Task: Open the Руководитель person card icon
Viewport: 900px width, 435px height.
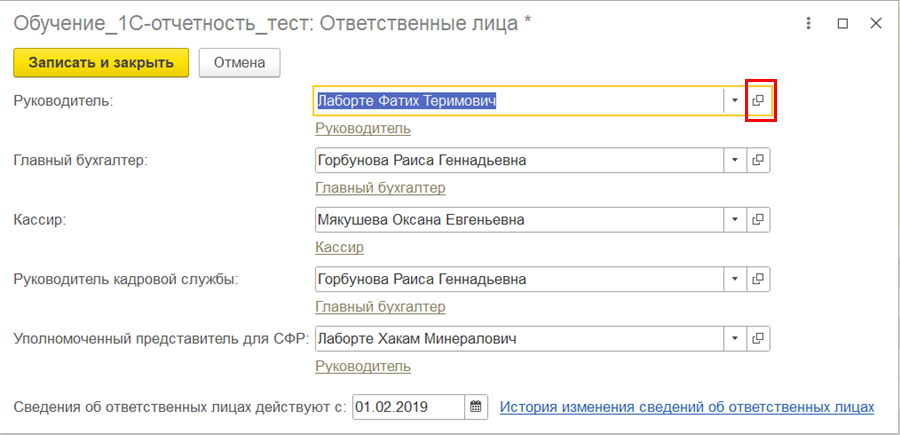Action: 758,101
